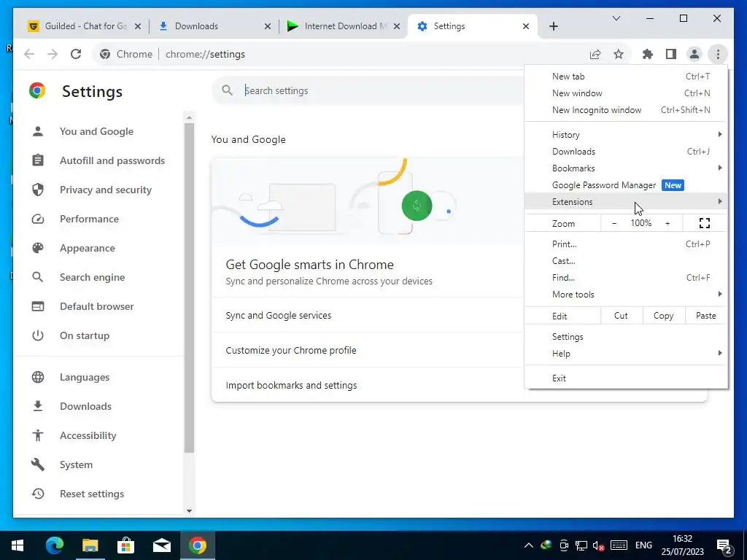Click the share page icon in address bar
Image resolution: width=747 pixels, height=560 pixels.
pyautogui.click(x=595, y=54)
